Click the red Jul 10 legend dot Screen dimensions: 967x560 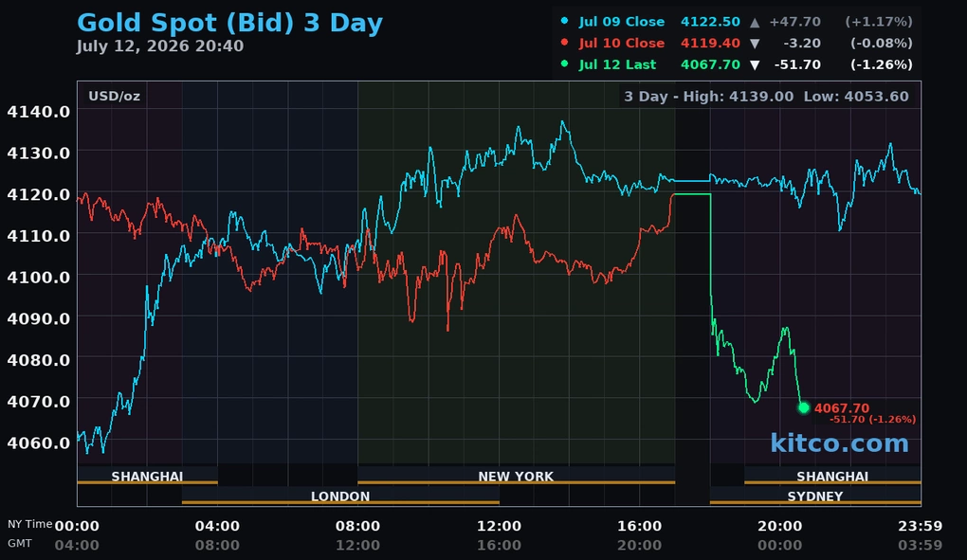click(x=564, y=42)
